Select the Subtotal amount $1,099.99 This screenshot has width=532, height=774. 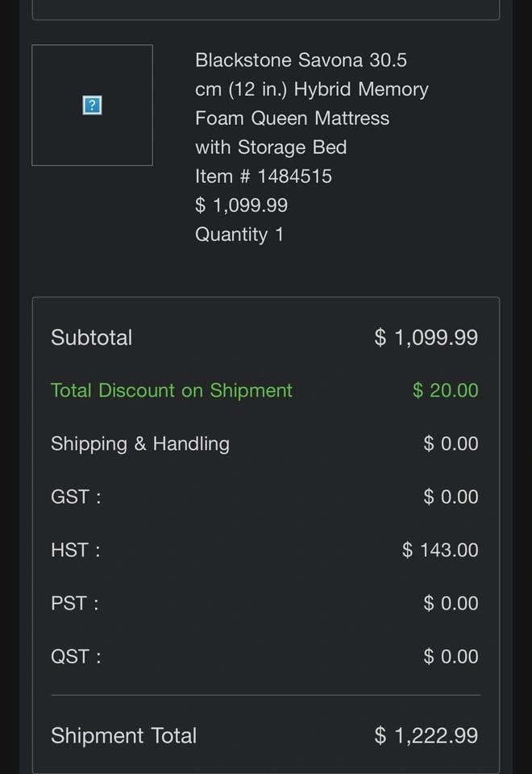426,337
